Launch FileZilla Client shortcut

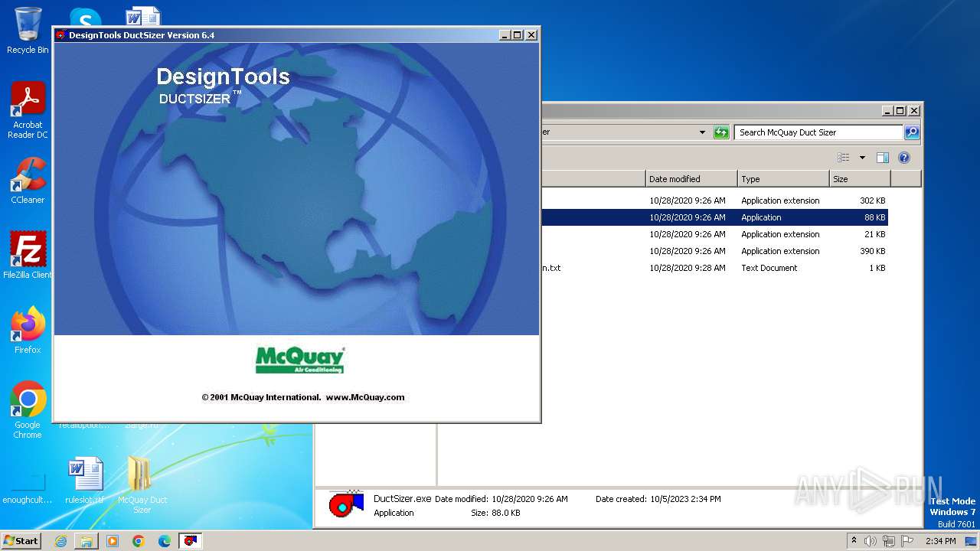coord(28,255)
